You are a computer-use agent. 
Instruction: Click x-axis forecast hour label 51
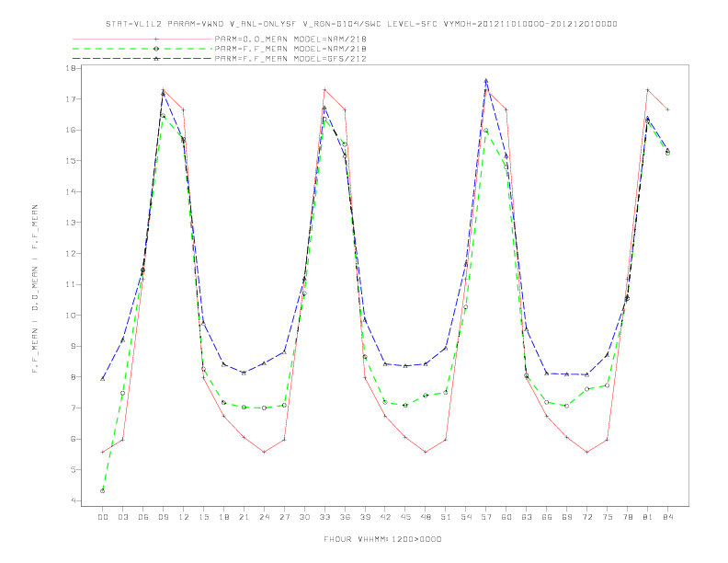[x=446, y=517]
